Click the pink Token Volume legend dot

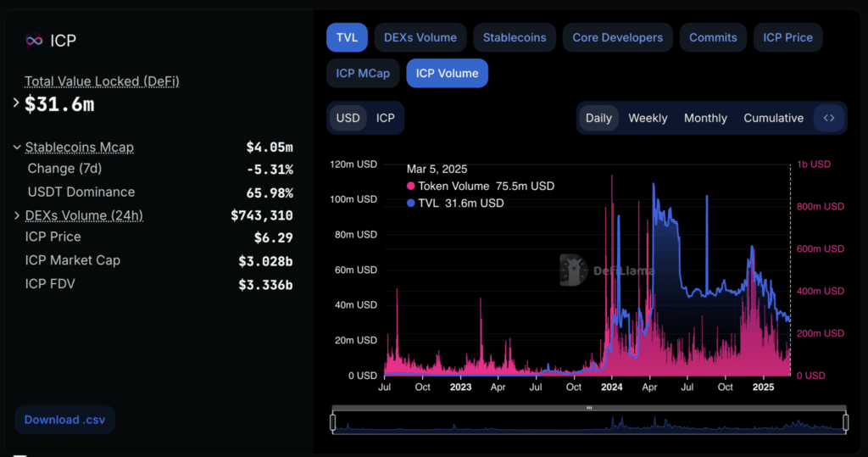(x=411, y=187)
